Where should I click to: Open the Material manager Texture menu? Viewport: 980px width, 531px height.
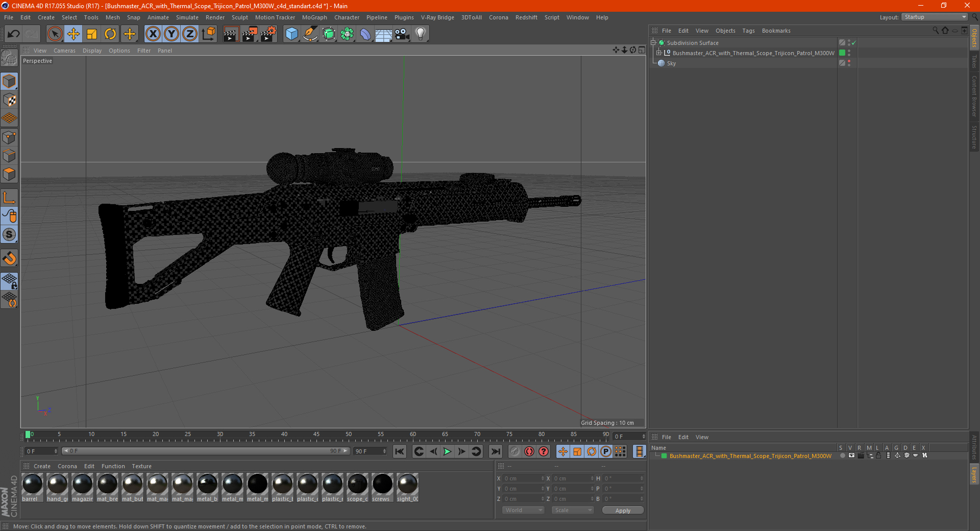click(x=141, y=466)
